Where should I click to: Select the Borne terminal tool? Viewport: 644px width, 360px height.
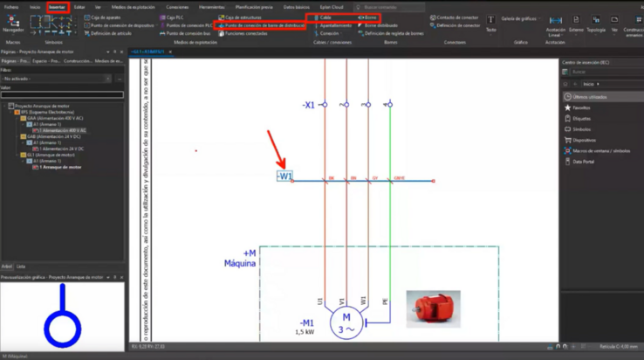tap(367, 17)
